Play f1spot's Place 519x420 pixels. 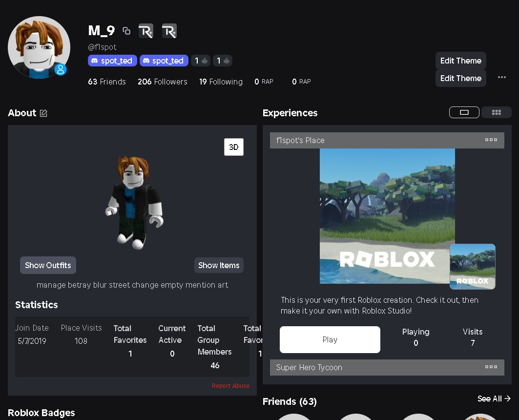(x=330, y=339)
